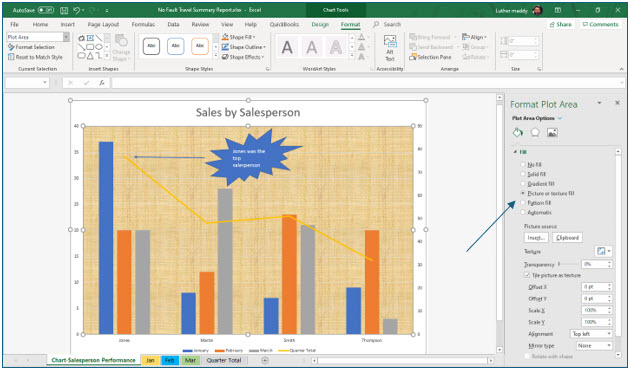Select the Automatic fill radio option
630x368 pixels.
[523, 213]
